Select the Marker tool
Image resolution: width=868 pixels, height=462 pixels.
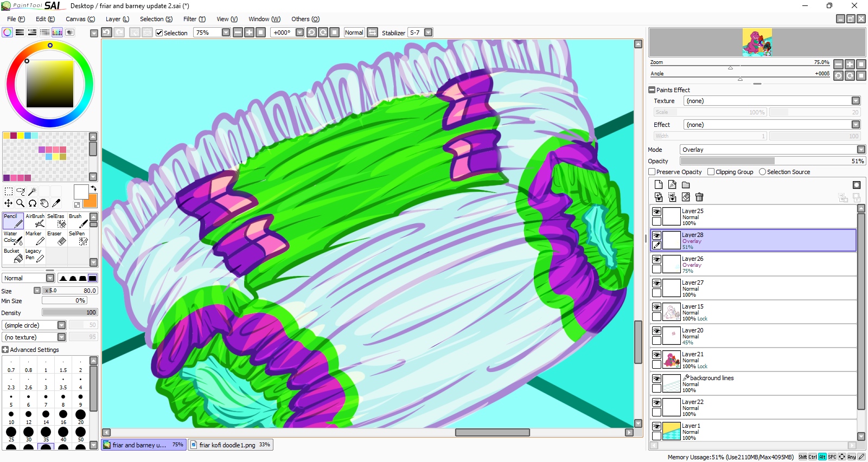coord(35,238)
